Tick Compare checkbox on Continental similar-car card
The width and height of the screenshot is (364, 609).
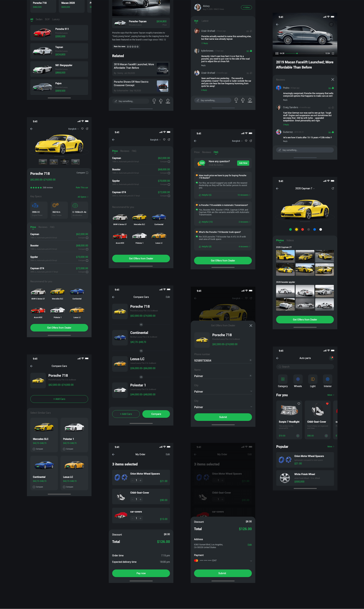click(34, 487)
